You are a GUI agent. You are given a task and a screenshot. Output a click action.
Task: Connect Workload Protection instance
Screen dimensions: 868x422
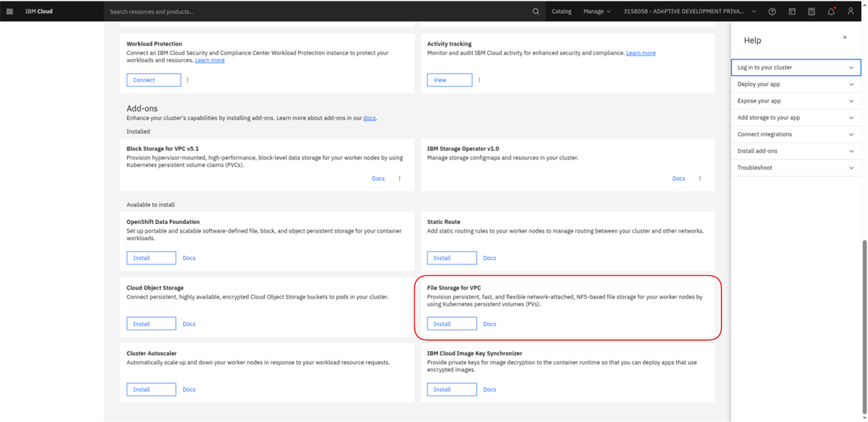(153, 80)
